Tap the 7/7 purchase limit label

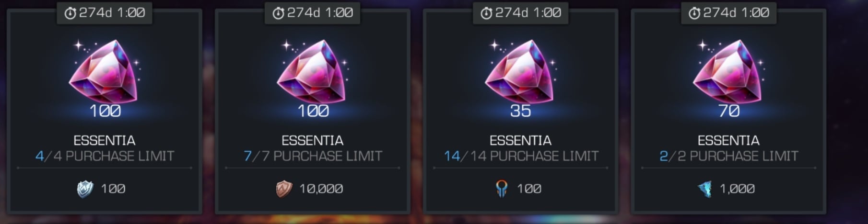[x=313, y=156]
